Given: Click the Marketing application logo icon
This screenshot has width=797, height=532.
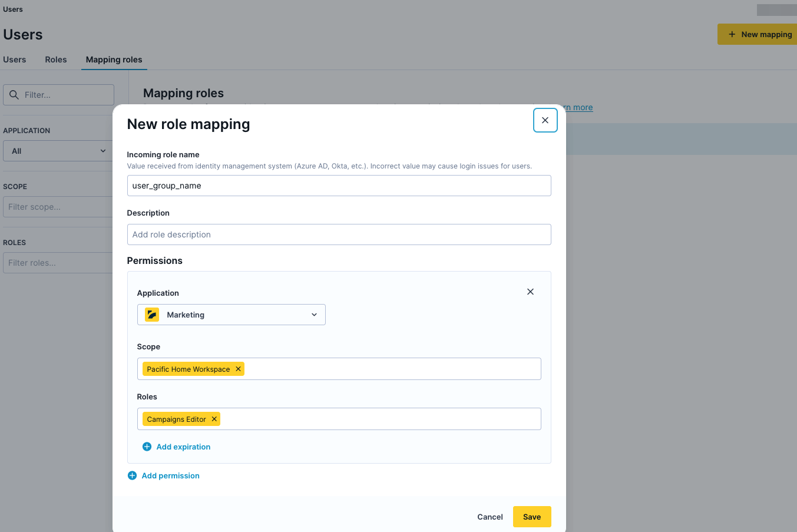Looking at the screenshot, I should (152, 315).
